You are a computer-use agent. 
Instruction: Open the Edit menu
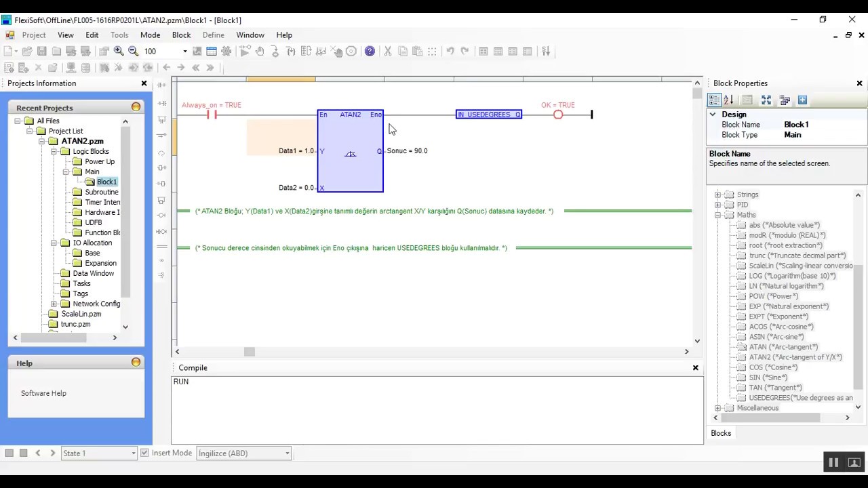92,35
